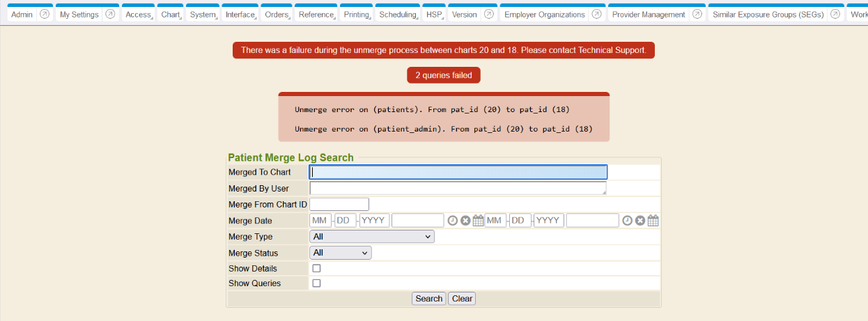Open the Chart menu in the top bar

coord(171,15)
